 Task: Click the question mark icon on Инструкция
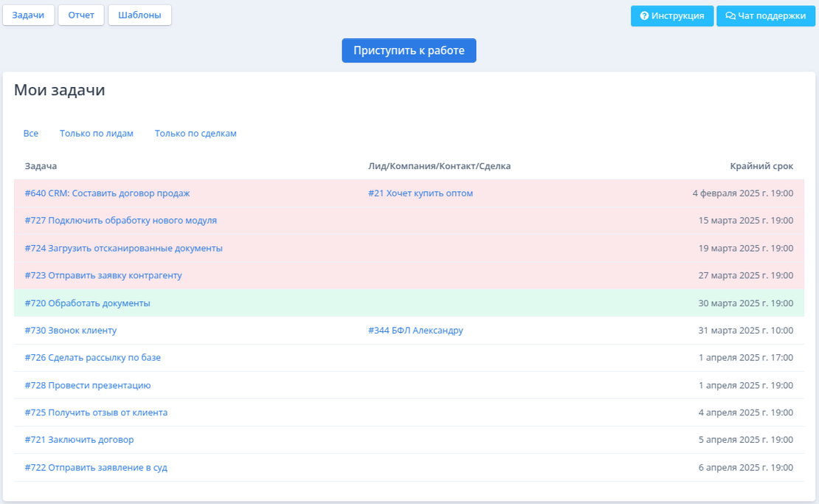(644, 15)
